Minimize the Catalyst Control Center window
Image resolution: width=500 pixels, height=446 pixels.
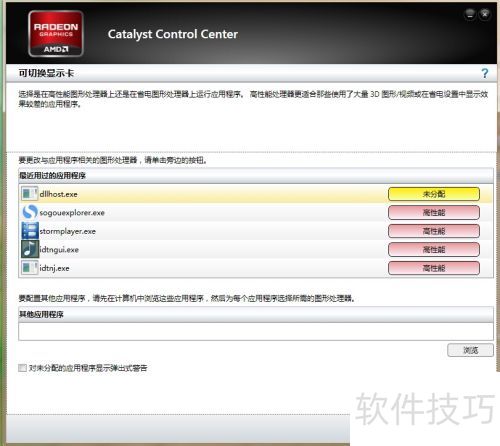pos(470,14)
